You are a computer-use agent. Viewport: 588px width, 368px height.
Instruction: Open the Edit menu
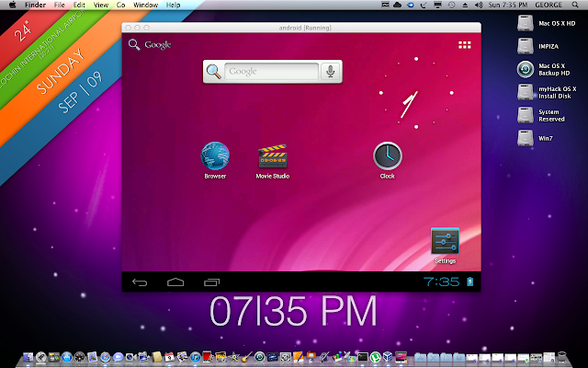(79, 5)
